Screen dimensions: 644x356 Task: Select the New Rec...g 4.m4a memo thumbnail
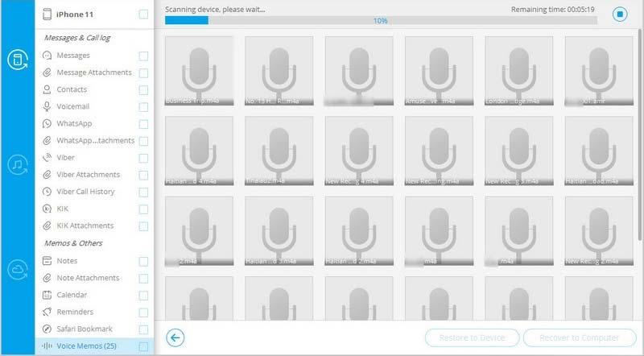[x=359, y=151]
